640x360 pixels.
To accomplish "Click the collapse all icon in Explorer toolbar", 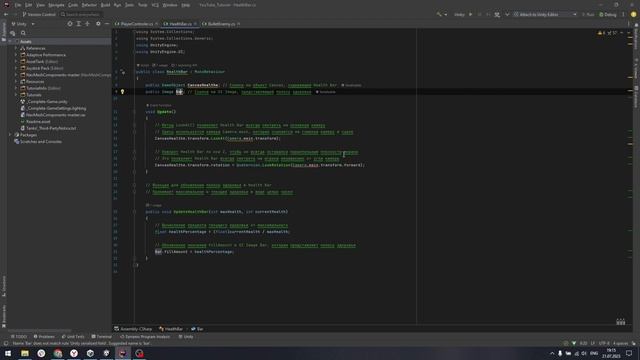I will pyautogui.click(x=87, y=24).
